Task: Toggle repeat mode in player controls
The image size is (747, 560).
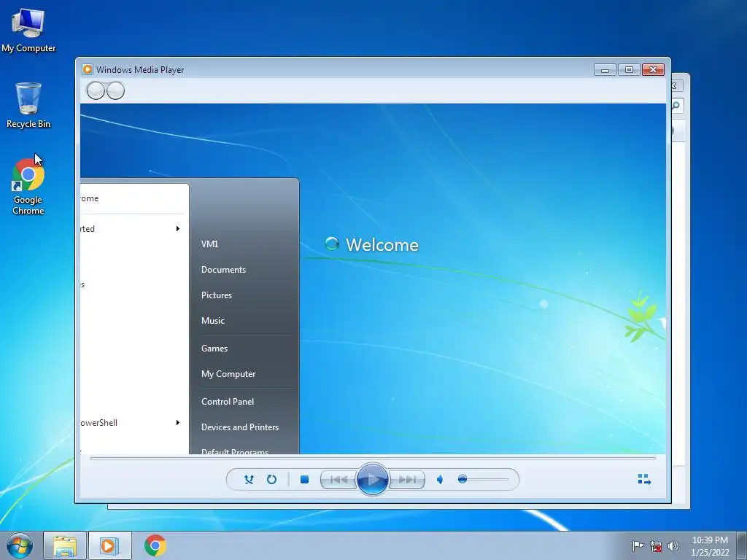Action: (x=271, y=479)
